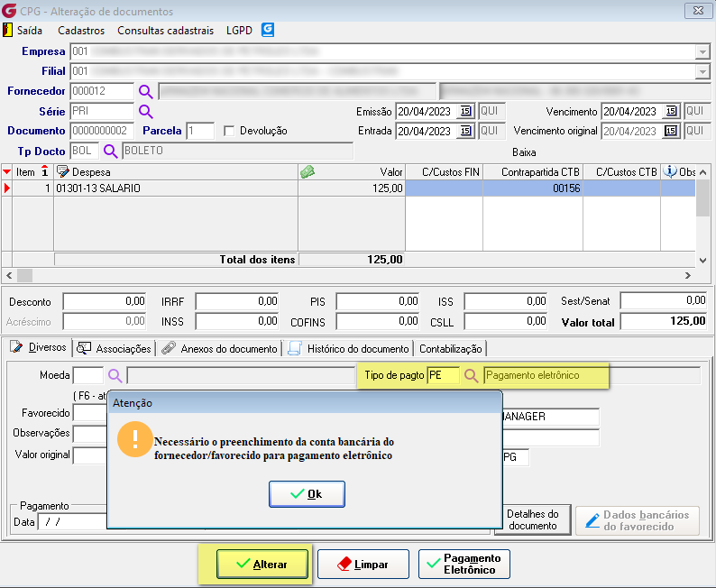Viewport: 716px width, 588px height.
Task: Click the Moeda code field
Action: [x=88, y=376]
